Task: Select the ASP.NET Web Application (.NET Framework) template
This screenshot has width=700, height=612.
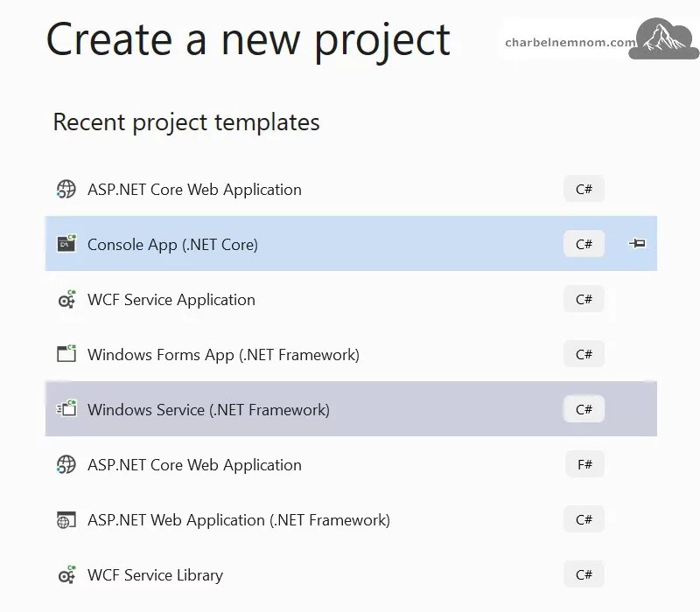Action: click(x=262, y=519)
